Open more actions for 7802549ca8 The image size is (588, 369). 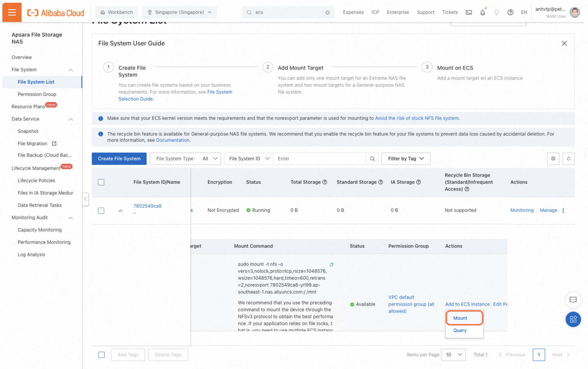[563, 211]
